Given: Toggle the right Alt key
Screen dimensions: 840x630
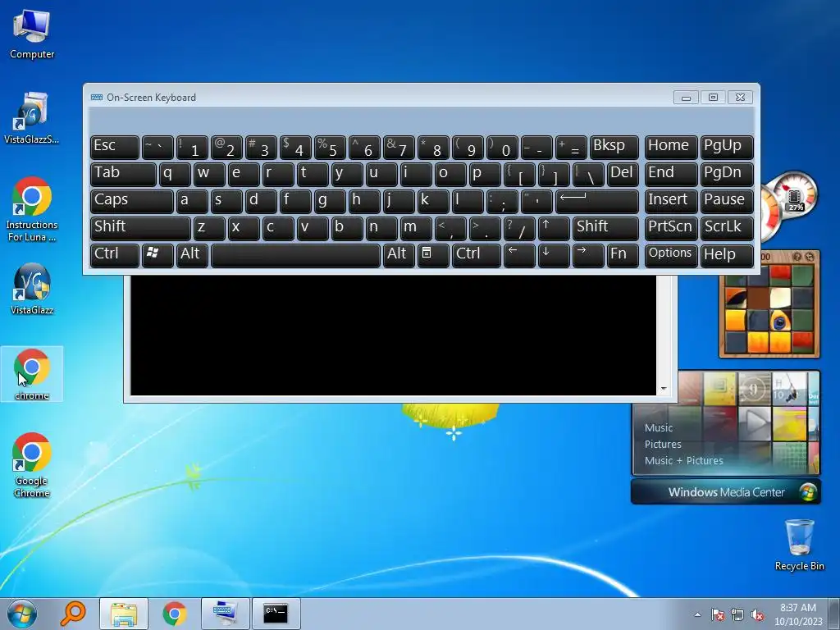Looking at the screenshot, I should point(399,255).
